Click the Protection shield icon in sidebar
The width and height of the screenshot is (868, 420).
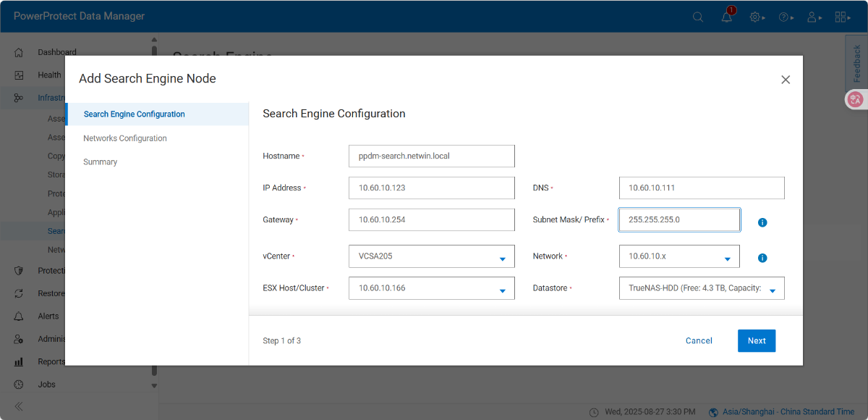click(19, 270)
